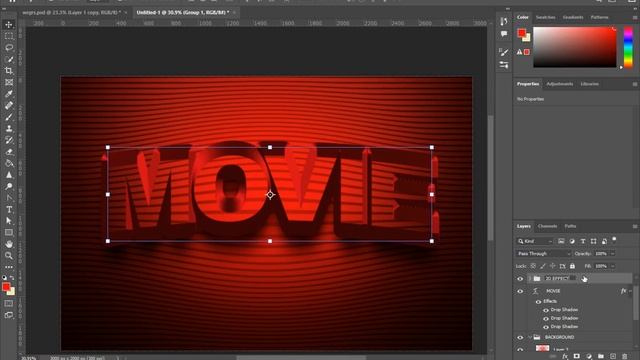
Task: Open the Opacity slider dropdown
Action: pos(613,254)
